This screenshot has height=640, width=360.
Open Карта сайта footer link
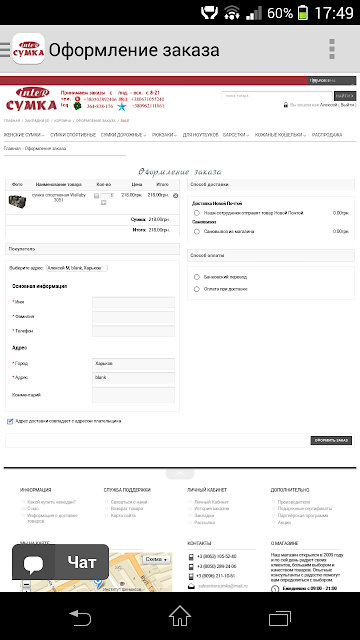123,516
